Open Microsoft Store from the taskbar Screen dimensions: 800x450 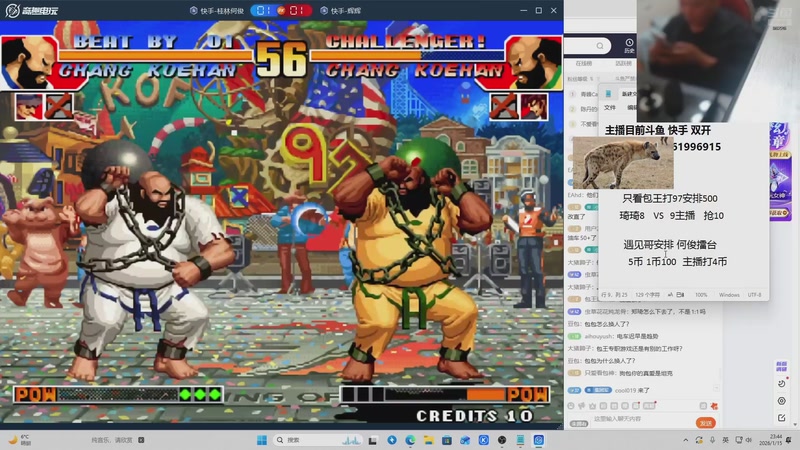(x=447, y=440)
